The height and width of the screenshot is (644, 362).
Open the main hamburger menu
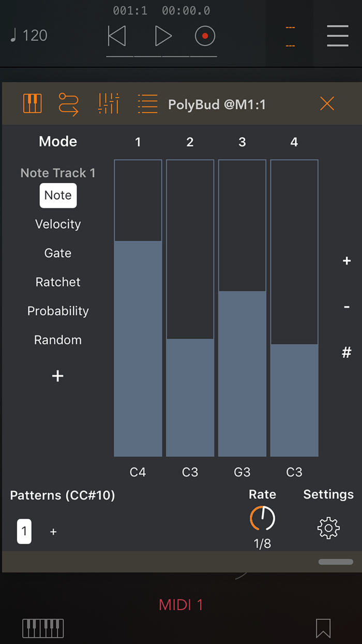click(338, 36)
